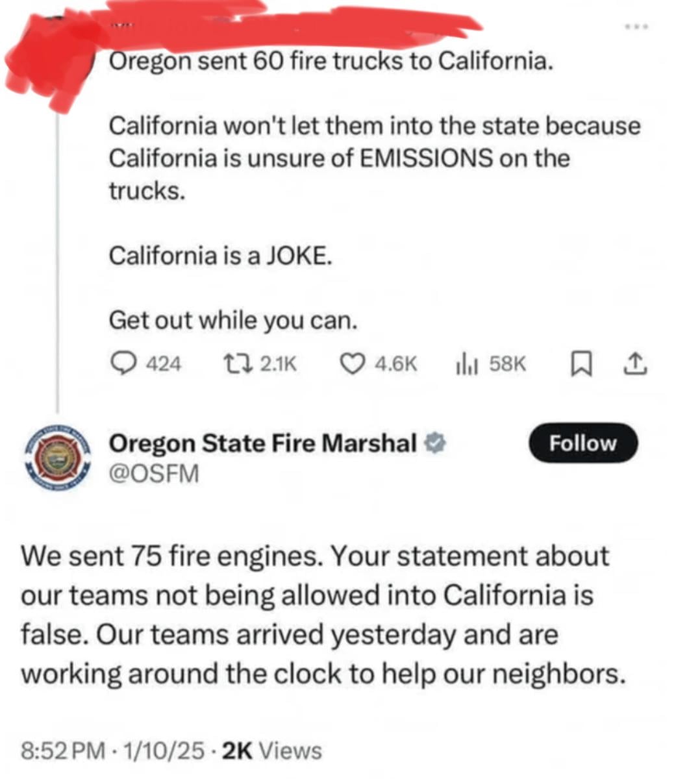Open the more options ellipsis menu
700x779 pixels.
(638, 26)
